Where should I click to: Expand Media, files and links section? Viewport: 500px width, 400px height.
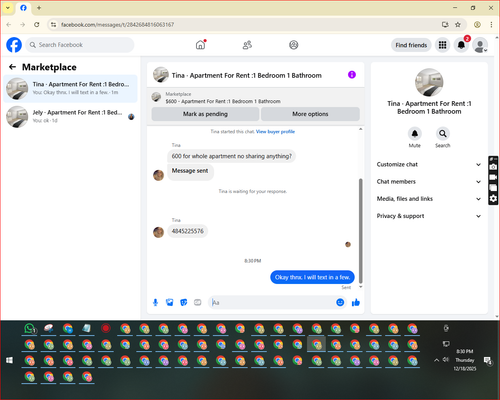(x=429, y=199)
